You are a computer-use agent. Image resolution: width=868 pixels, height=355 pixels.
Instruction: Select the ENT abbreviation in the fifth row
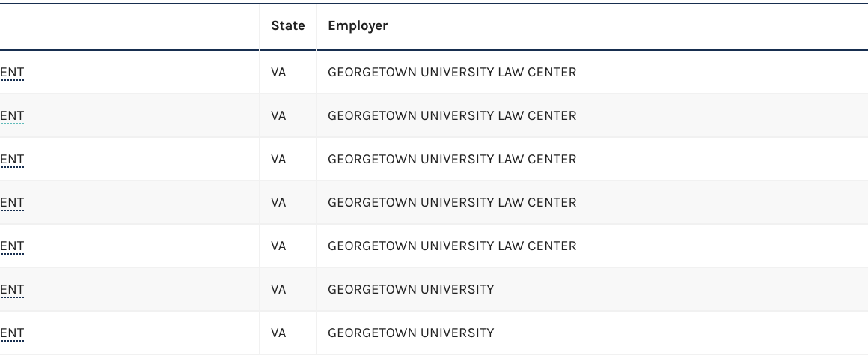click(x=12, y=246)
